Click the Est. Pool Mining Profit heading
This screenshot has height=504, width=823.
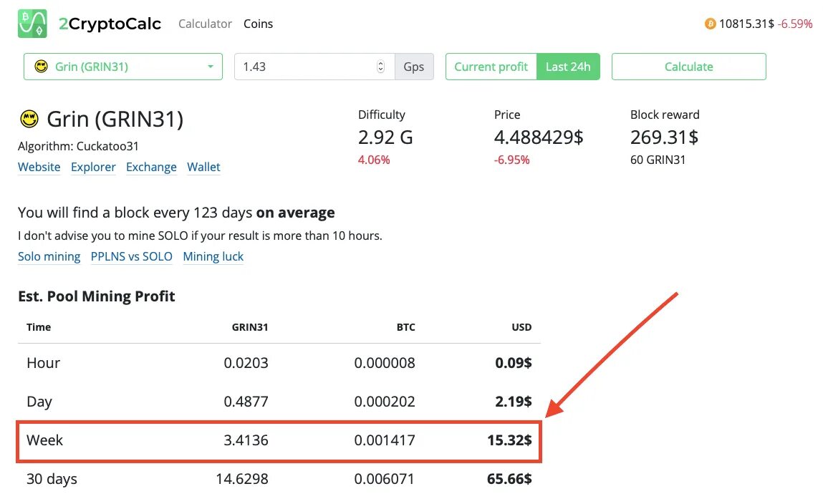pos(97,296)
